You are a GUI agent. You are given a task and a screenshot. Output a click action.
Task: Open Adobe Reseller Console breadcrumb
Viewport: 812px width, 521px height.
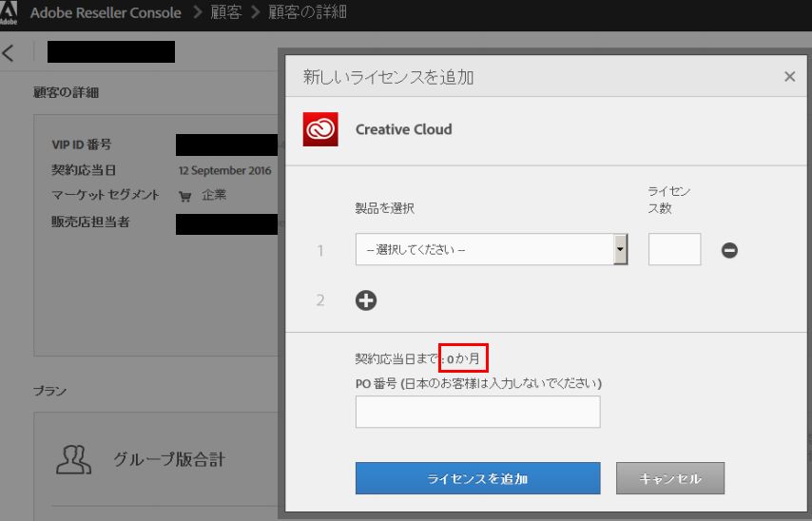(106, 12)
